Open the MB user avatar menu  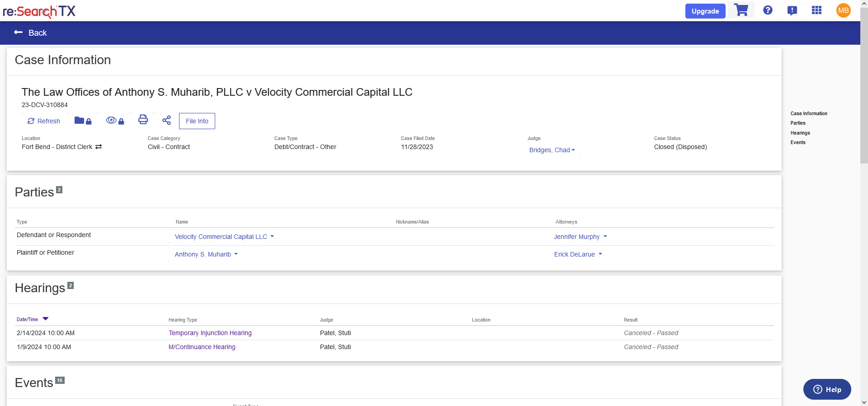(843, 10)
